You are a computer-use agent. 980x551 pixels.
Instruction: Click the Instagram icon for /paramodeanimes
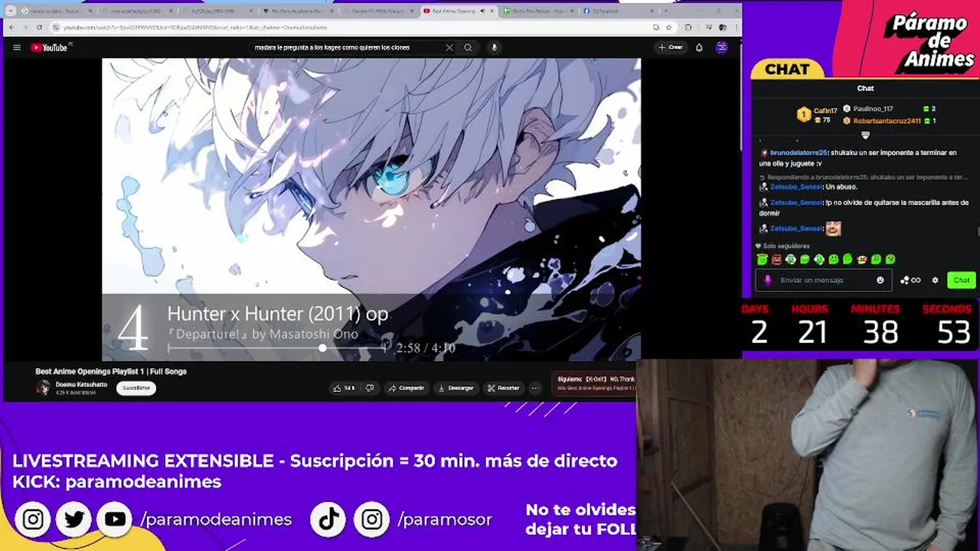33,520
